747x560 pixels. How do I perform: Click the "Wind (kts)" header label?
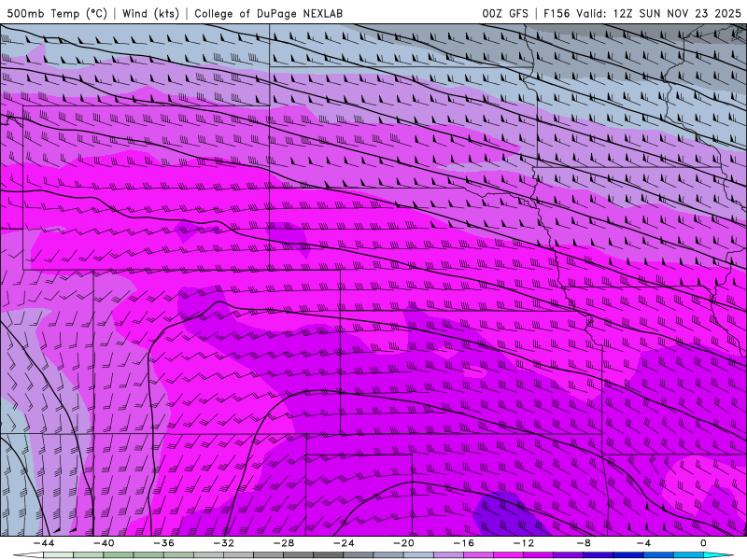click(150, 13)
